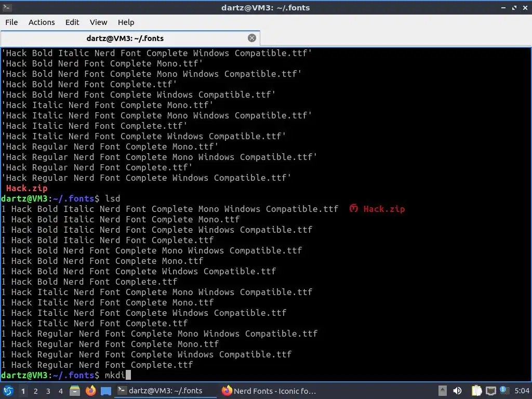Open the clipboard manager tray icon

click(x=476, y=391)
